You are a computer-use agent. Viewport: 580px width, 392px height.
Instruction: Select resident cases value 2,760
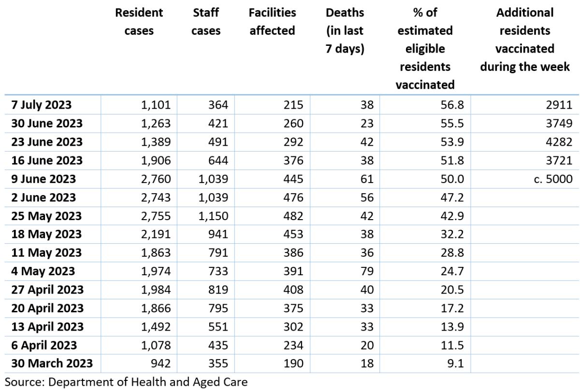pyautogui.click(x=156, y=179)
